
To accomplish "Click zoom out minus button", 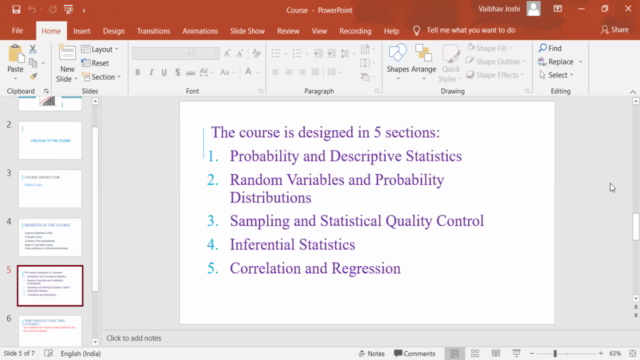I will pyautogui.click(x=532, y=353).
